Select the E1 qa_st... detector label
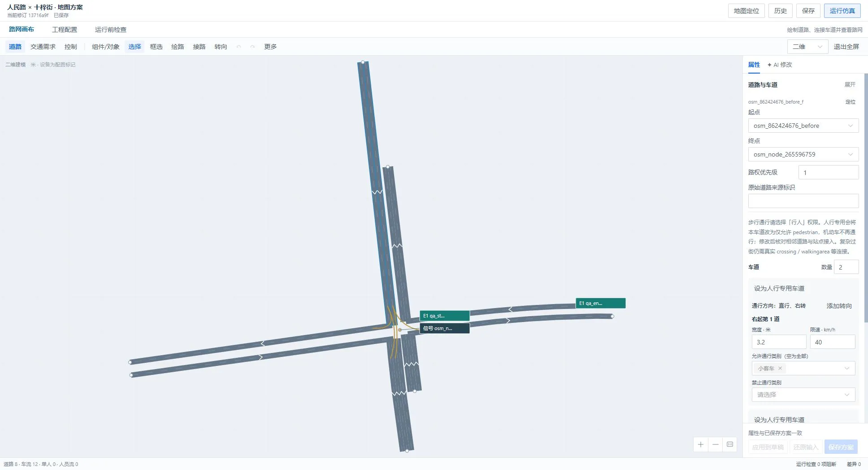 click(444, 316)
